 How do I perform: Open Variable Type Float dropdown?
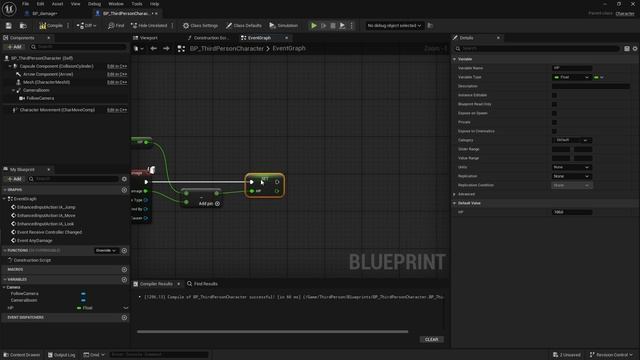(571, 77)
